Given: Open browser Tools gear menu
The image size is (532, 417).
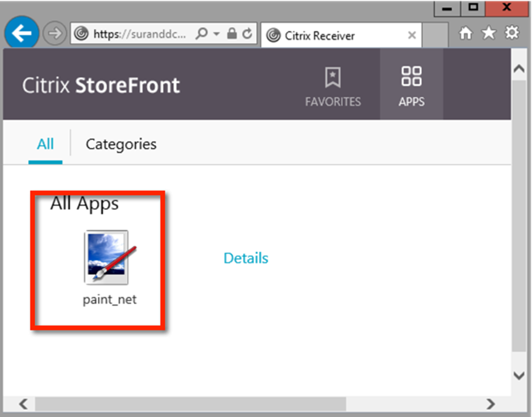Looking at the screenshot, I should 512,33.
